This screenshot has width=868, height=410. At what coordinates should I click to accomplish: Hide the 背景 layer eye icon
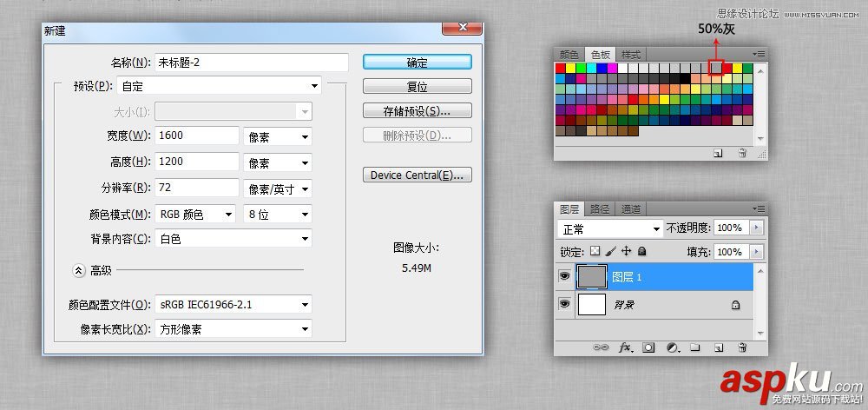(564, 304)
